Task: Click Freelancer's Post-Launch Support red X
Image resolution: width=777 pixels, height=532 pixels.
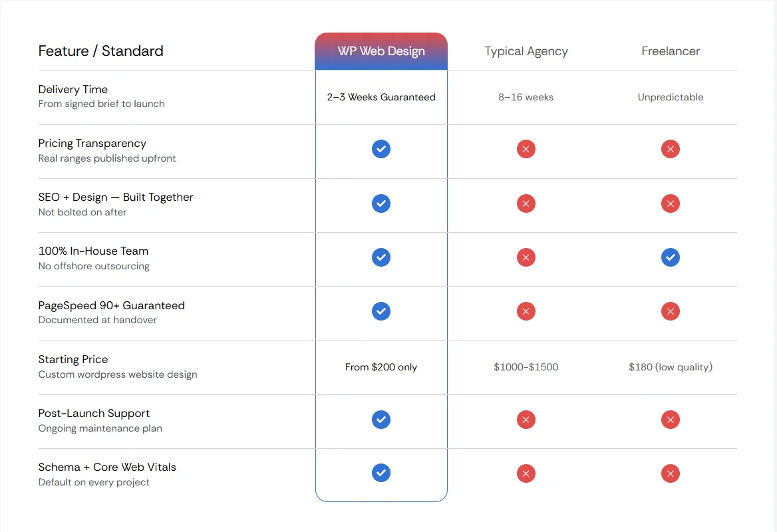Action: [670, 420]
